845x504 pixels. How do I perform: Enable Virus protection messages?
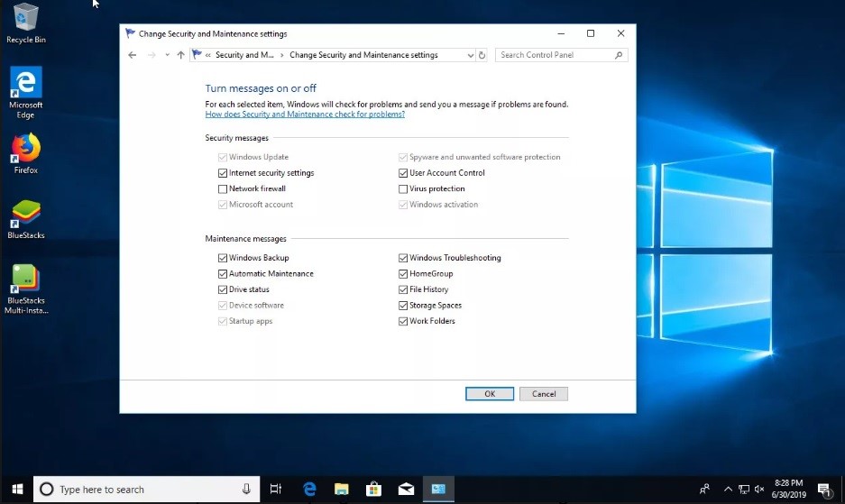[x=403, y=189]
